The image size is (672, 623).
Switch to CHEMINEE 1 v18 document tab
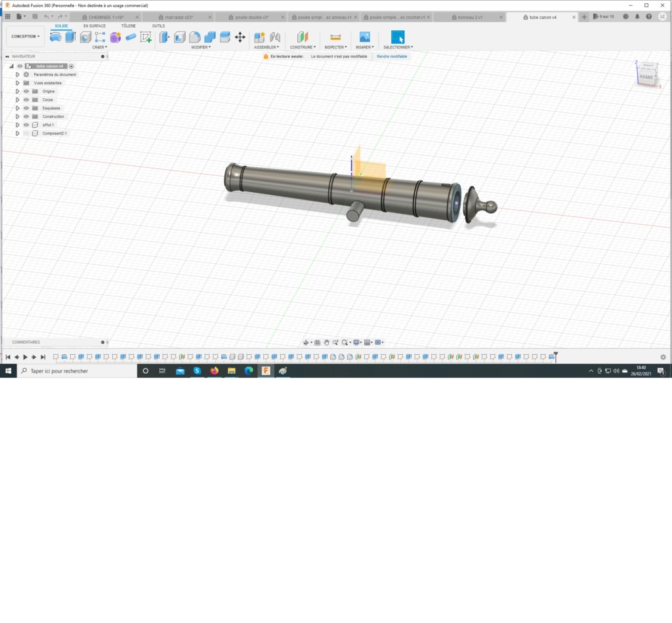(x=106, y=17)
